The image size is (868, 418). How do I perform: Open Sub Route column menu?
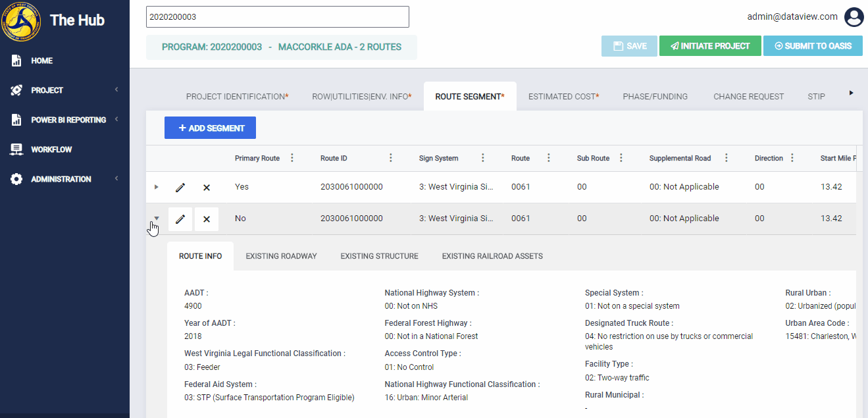(621, 158)
